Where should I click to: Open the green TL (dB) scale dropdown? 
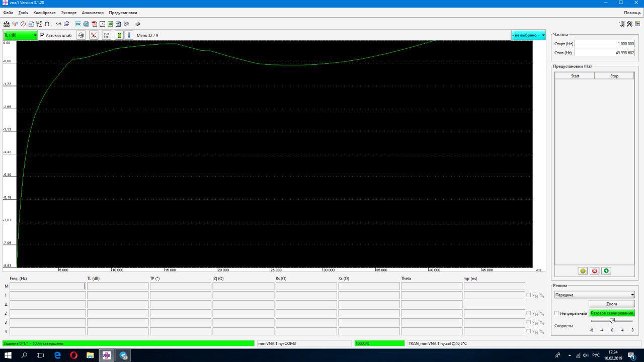tap(20, 35)
